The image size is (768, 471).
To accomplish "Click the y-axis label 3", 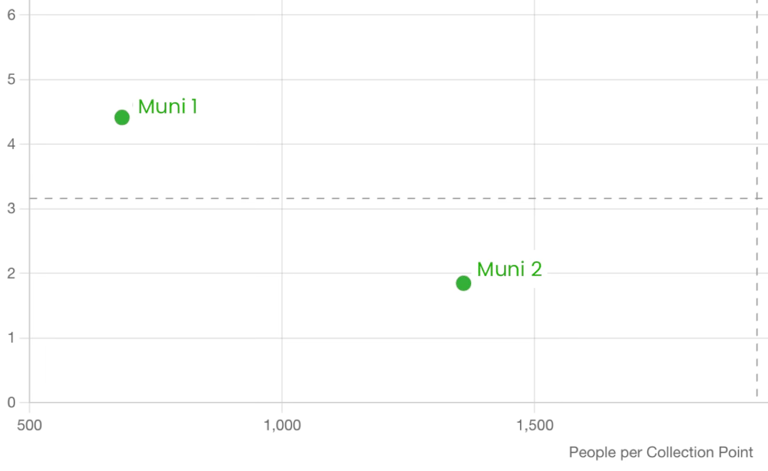I will pos(11,209).
